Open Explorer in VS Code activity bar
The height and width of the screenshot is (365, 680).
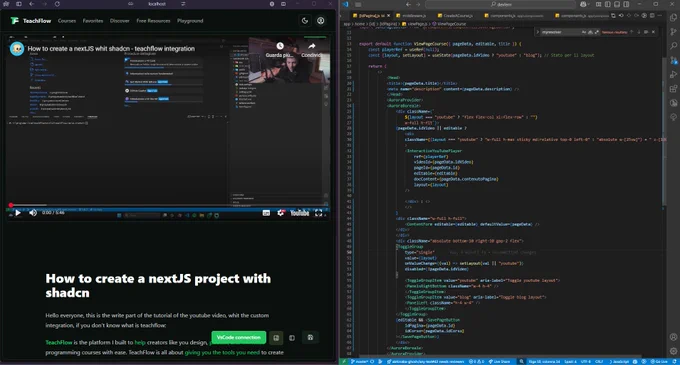coord(673,18)
